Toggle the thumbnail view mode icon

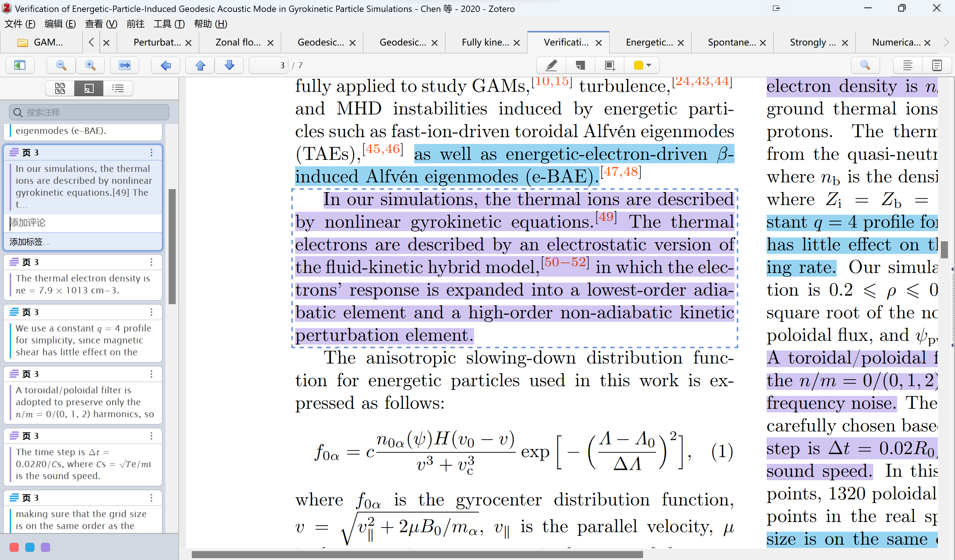coord(59,86)
